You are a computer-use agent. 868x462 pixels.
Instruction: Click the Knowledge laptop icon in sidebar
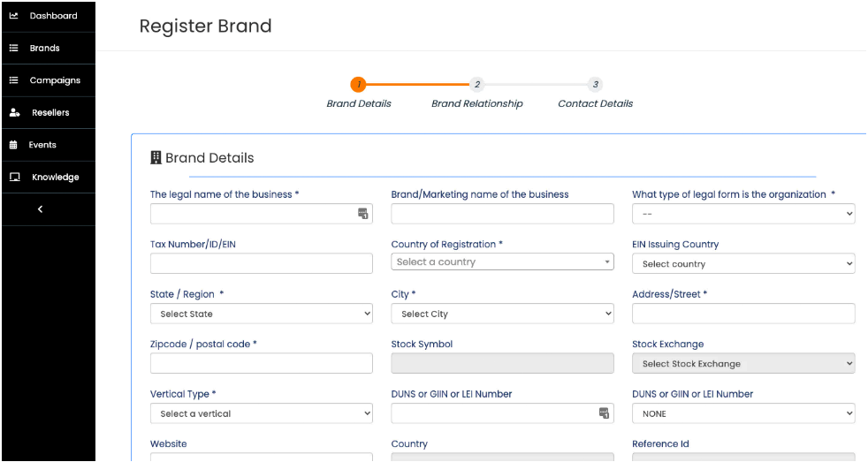point(15,177)
